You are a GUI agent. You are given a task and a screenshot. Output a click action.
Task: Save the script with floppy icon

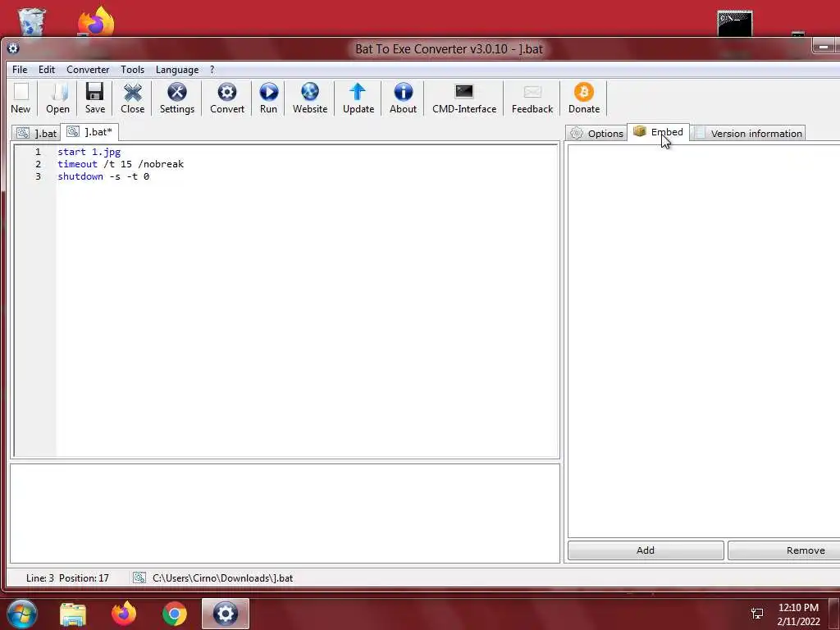click(95, 98)
